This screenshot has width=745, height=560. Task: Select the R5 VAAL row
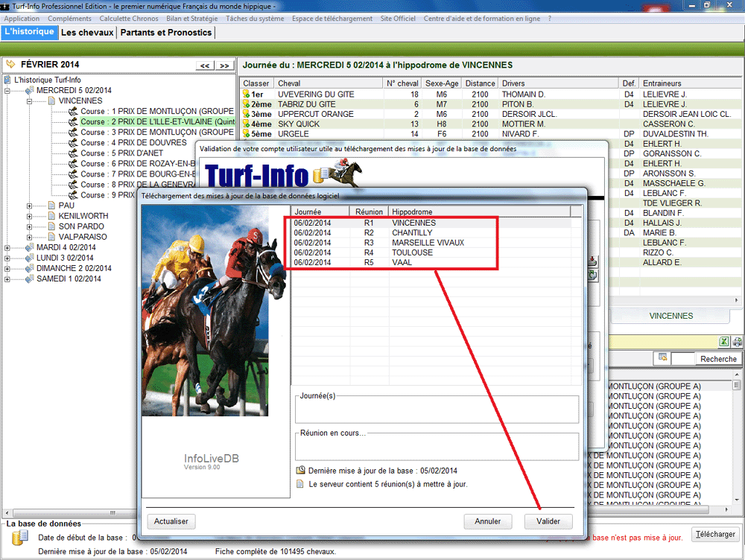435,262
